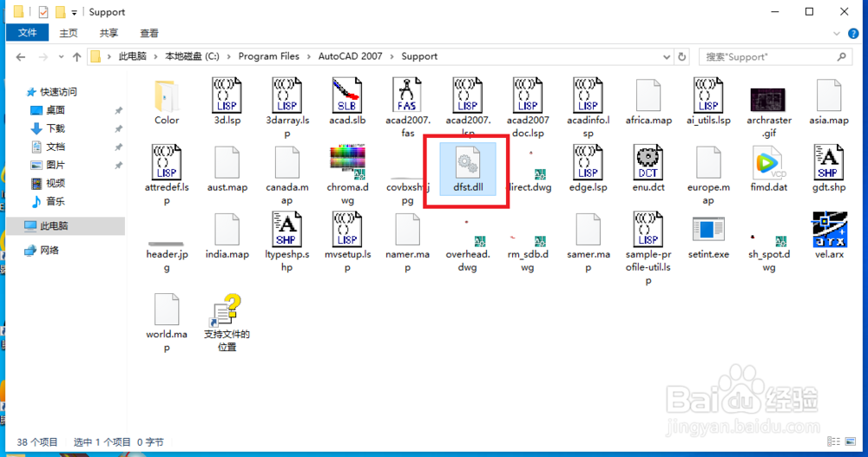Select the acad2007.fas file
This screenshot has height=457, width=868.
pyautogui.click(x=407, y=108)
